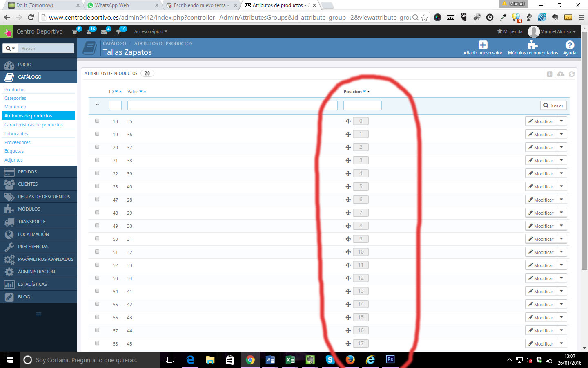This screenshot has width=588, height=368.
Task: Open Skype from the taskbar
Action: (330, 360)
